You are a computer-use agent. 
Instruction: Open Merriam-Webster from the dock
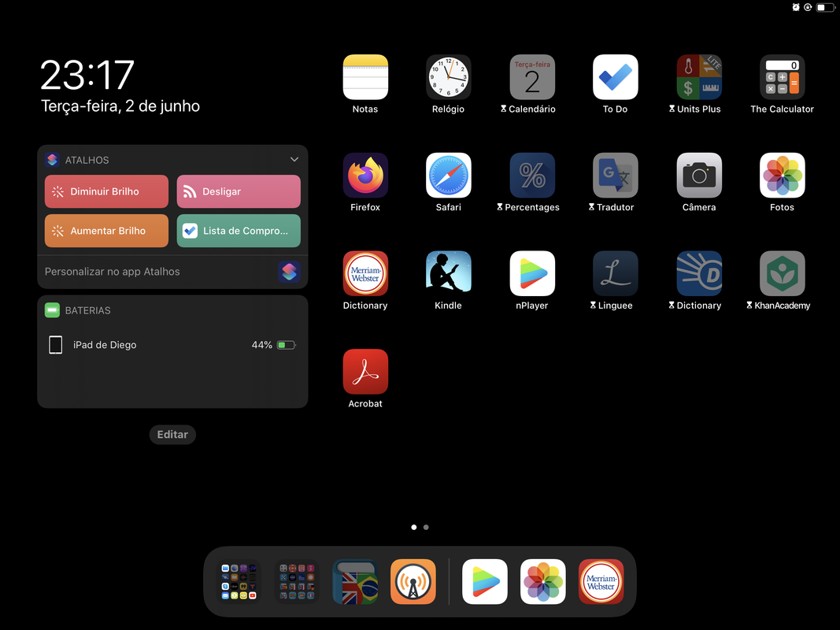tap(601, 582)
